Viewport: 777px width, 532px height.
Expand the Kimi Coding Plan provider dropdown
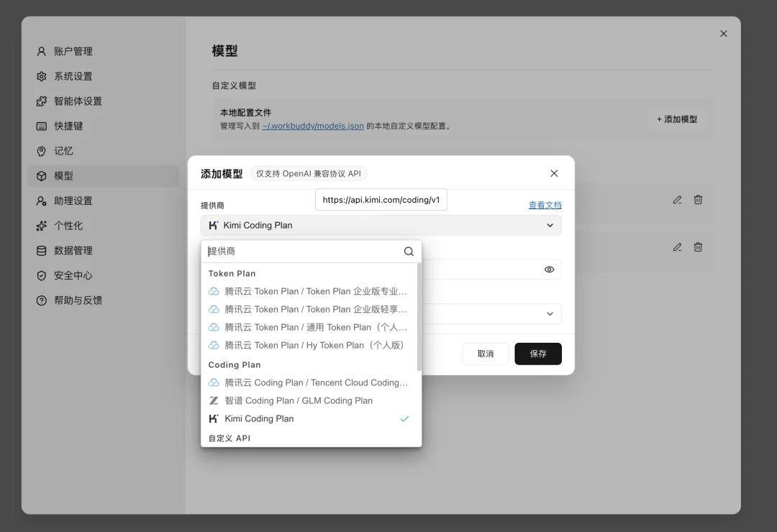click(381, 226)
